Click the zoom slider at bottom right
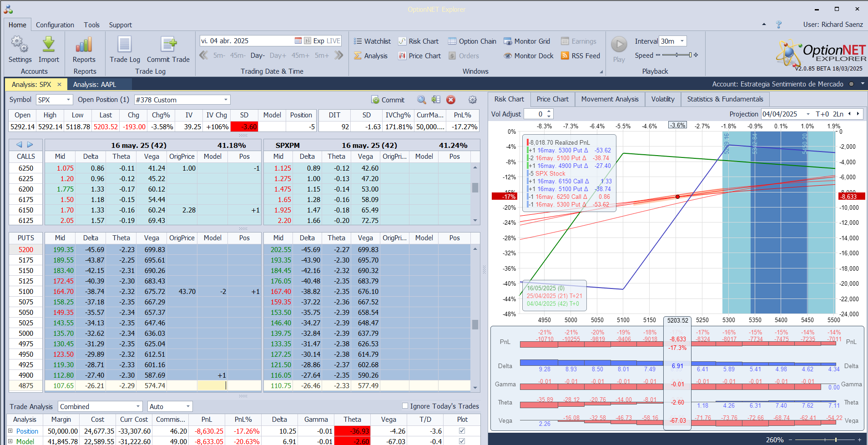The width and height of the screenshot is (868, 445). [x=836, y=440]
